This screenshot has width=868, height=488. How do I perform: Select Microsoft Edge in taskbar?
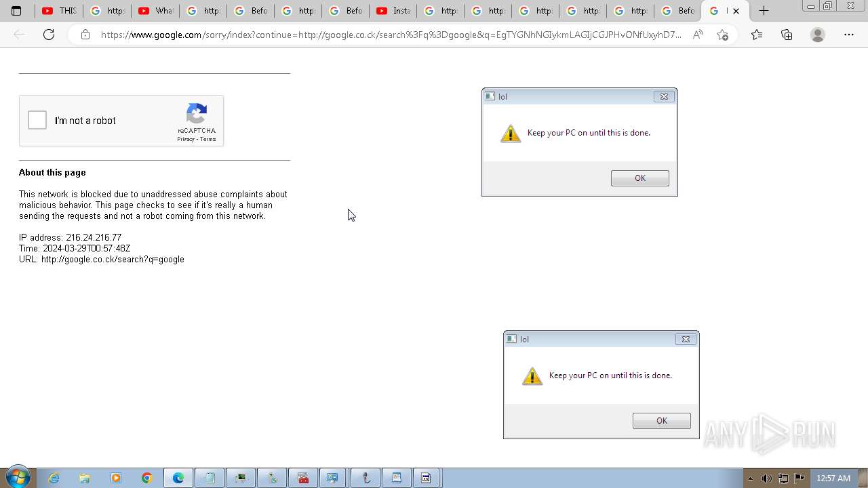(178, 478)
